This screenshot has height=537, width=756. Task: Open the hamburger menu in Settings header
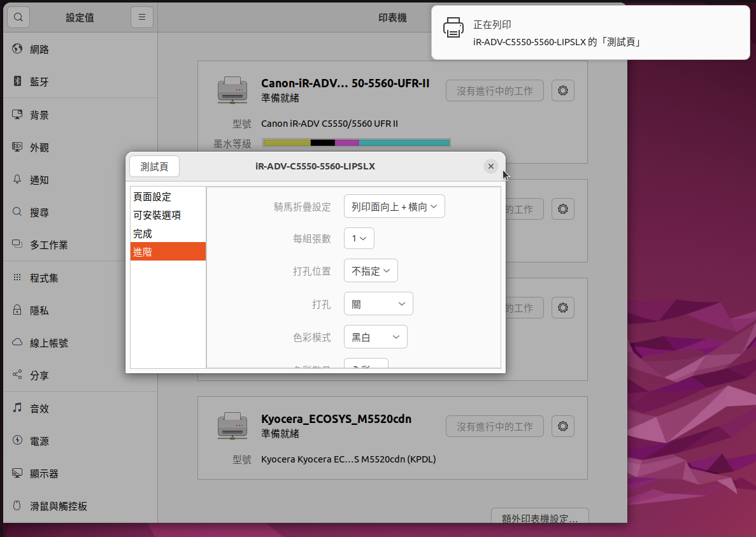[x=142, y=17]
